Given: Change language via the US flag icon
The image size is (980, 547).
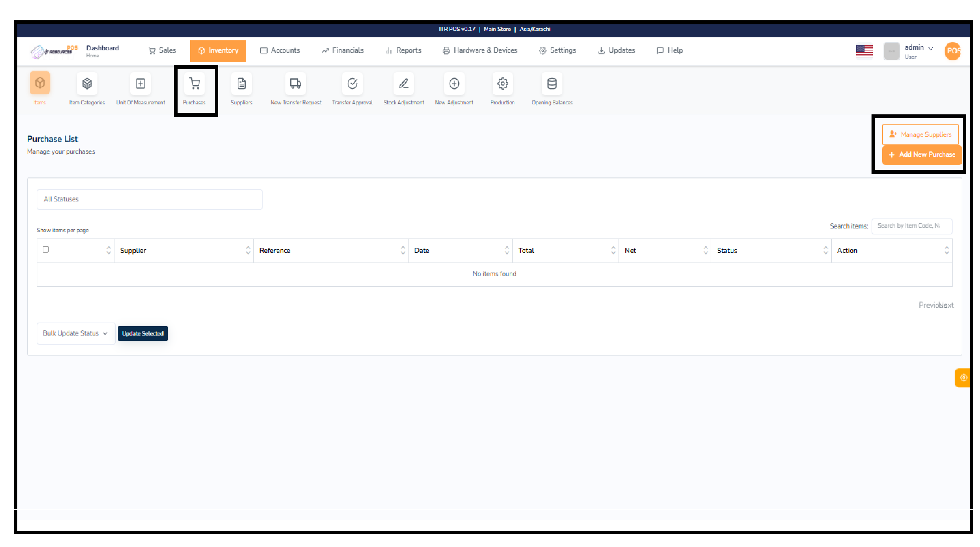Looking at the screenshot, I should pos(865,51).
